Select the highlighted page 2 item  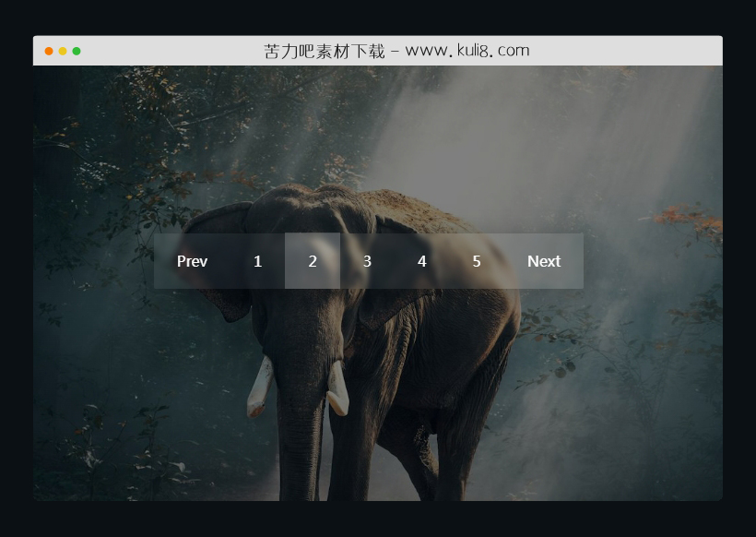(313, 261)
